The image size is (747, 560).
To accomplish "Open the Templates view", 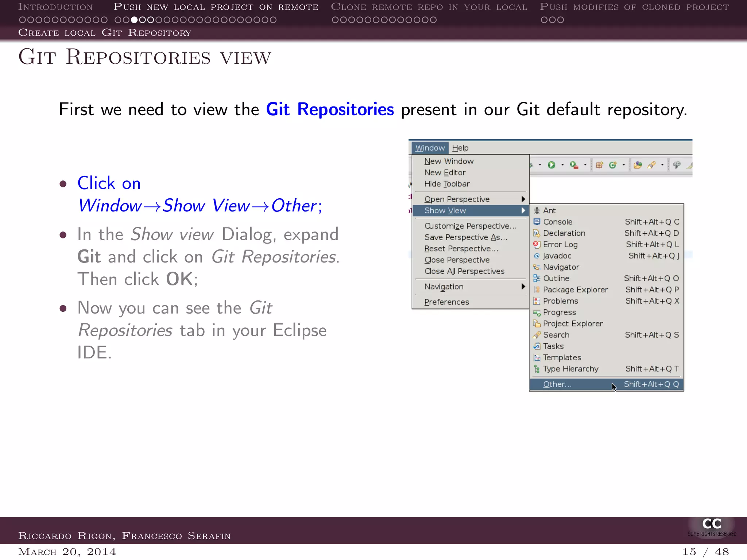I will [x=606, y=357].
